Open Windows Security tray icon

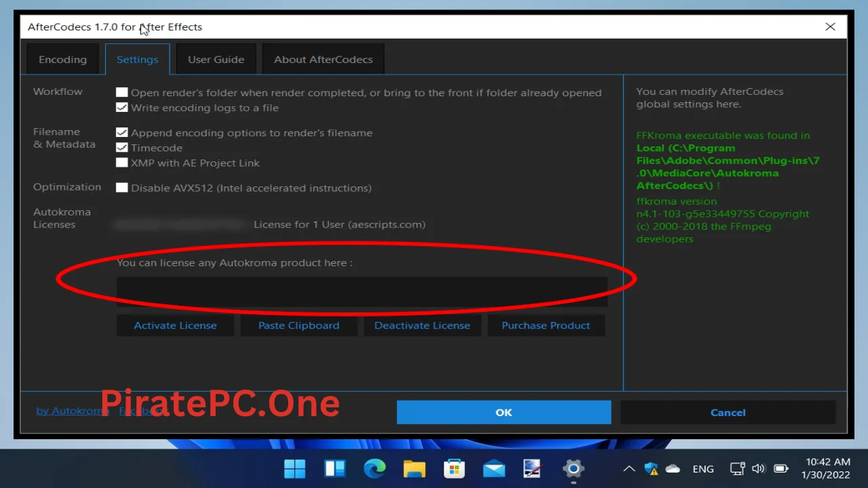pyautogui.click(x=651, y=468)
